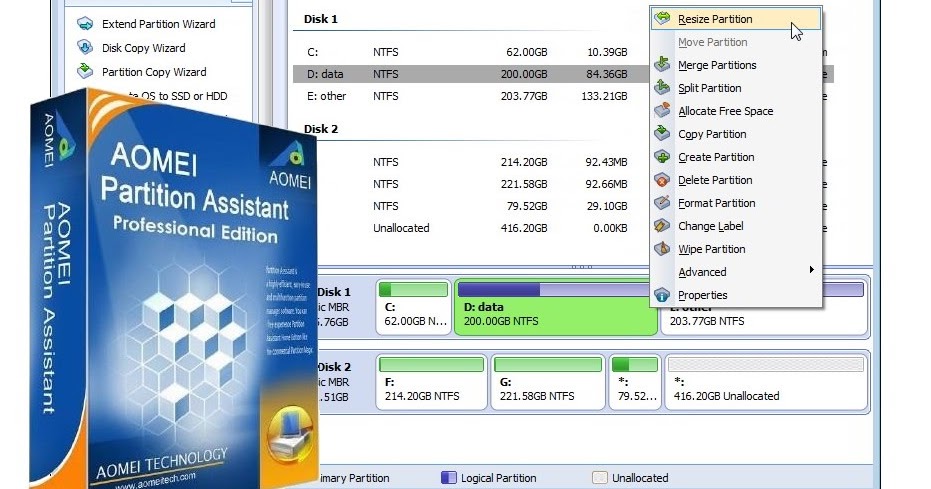This screenshot has height=489, width=931.
Task: Choose Create Partition from the menu
Action: point(736,157)
